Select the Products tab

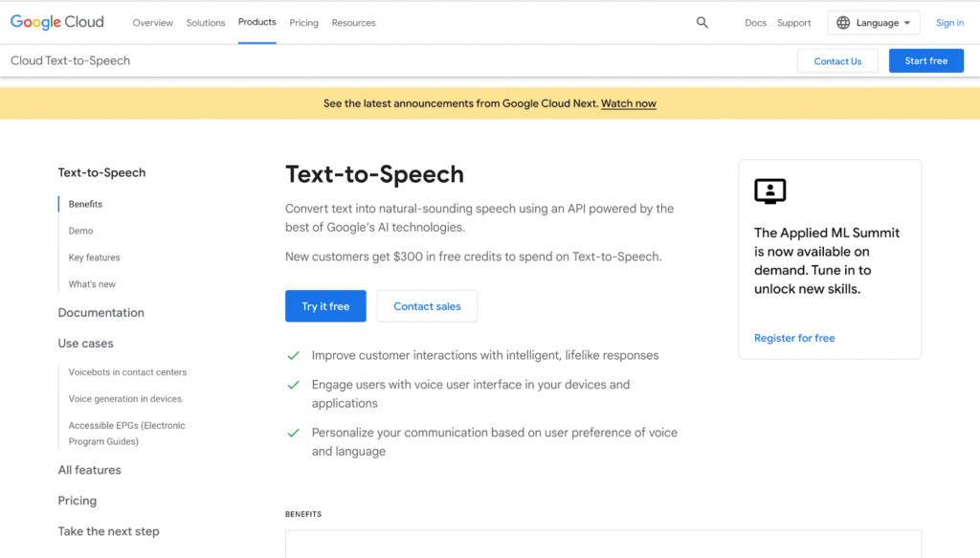point(256,22)
